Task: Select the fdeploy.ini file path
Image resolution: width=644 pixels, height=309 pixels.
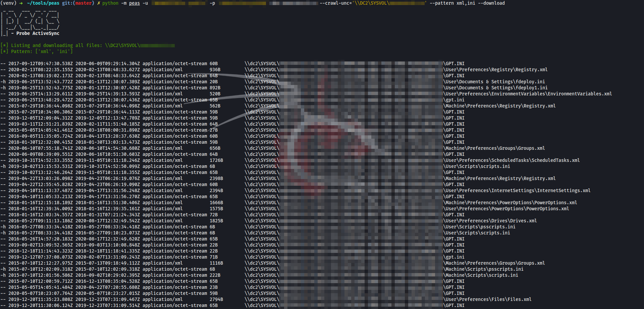Action: pos(494,82)
